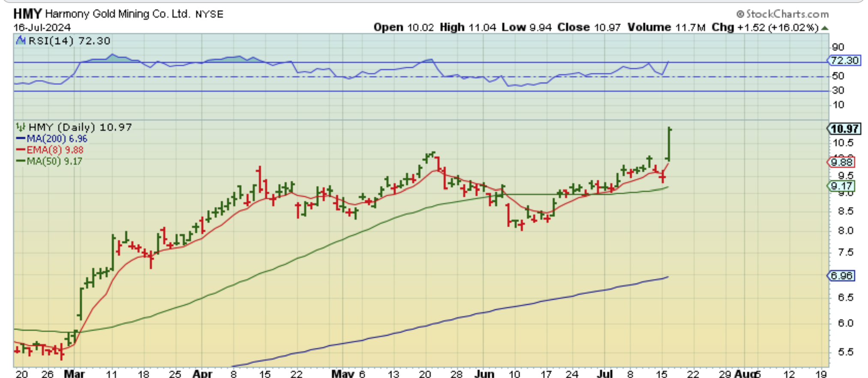Click the green up-triangle after the Chg value
The width and height of the screenshot is (868, 378).
825,28
